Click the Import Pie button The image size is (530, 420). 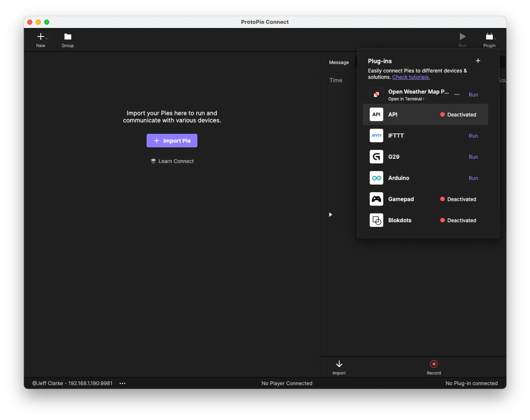pyautogui.click(x=172, y=141)
